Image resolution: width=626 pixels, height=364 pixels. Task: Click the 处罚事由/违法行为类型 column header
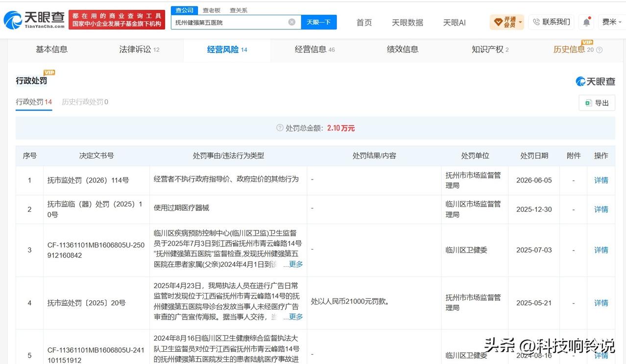point(228,156)
